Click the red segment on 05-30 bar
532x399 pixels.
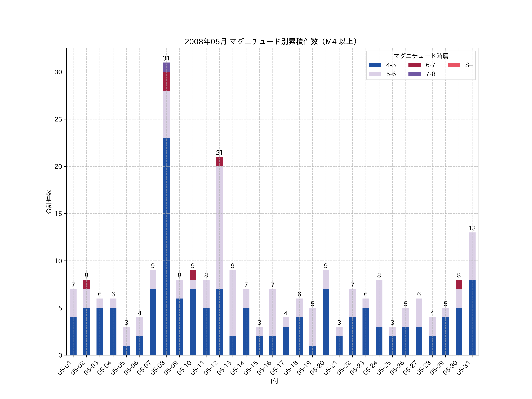point(459,284)
